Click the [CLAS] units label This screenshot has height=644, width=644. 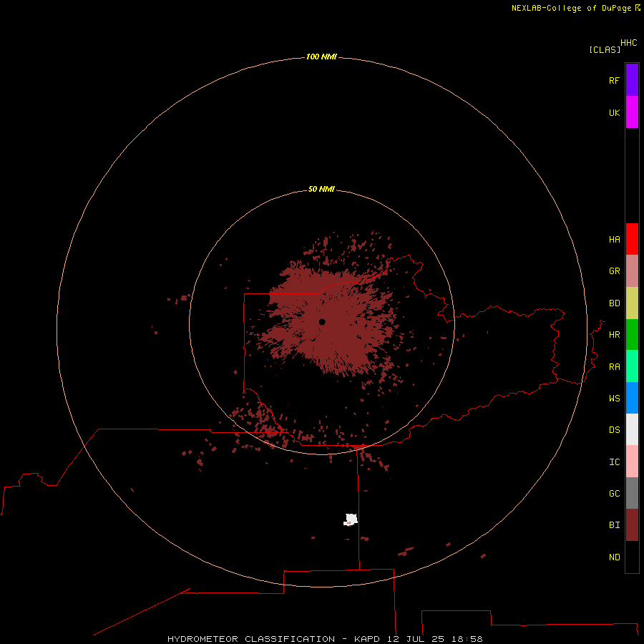605,50
